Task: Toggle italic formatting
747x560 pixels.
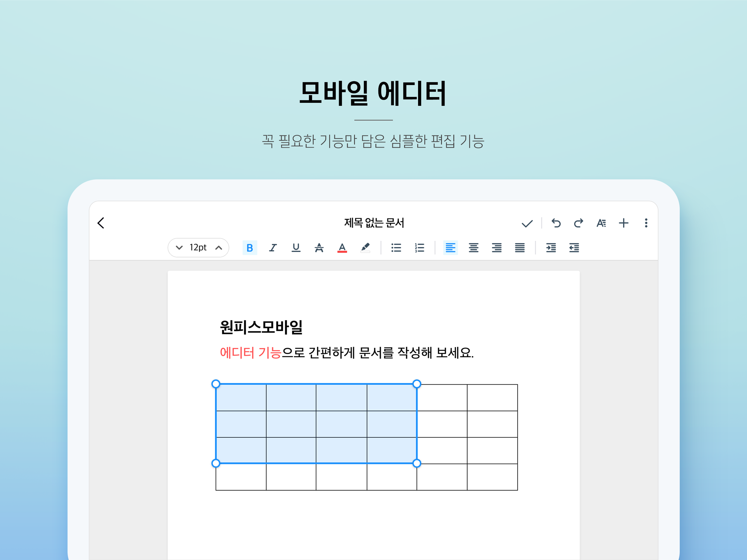Action: point(273,248)
